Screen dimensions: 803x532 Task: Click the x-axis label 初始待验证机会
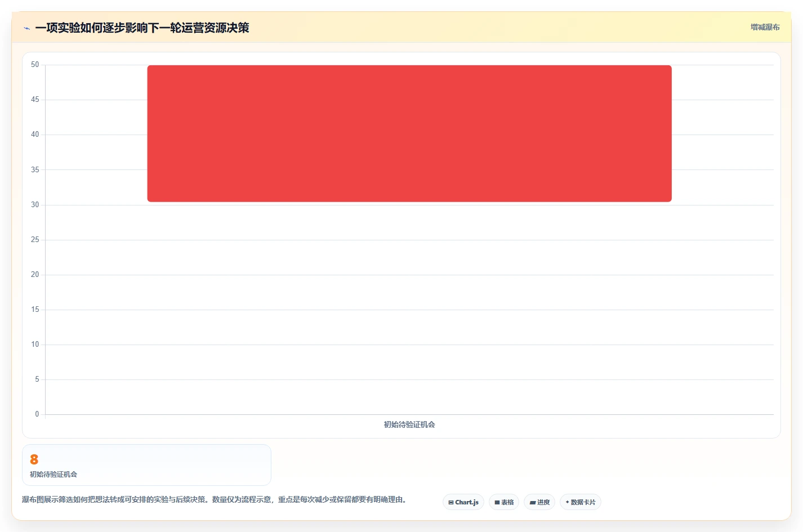[x=409, y=424]
